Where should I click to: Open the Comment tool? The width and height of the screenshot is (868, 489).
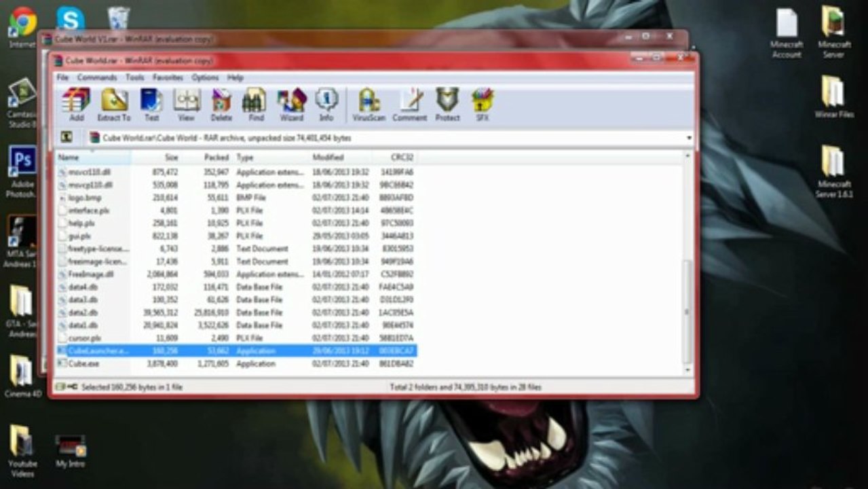[410, 105]
